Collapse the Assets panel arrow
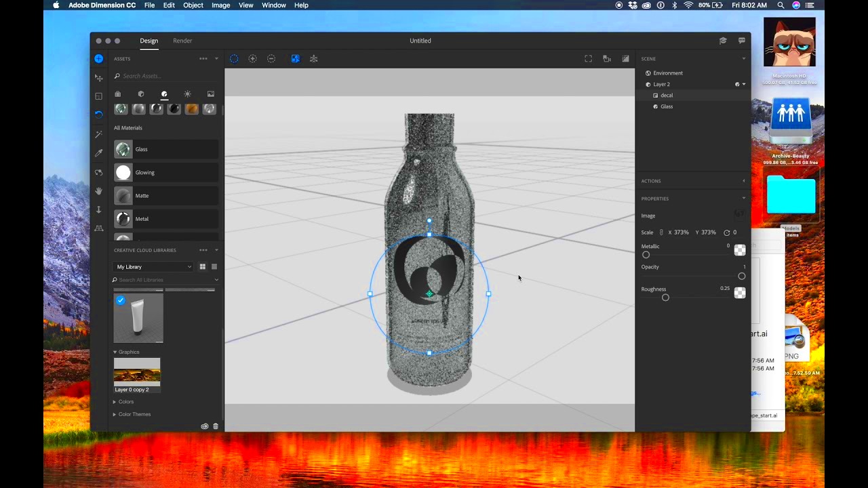Viewport: 868px width, 488px height. tap(216, 59)
